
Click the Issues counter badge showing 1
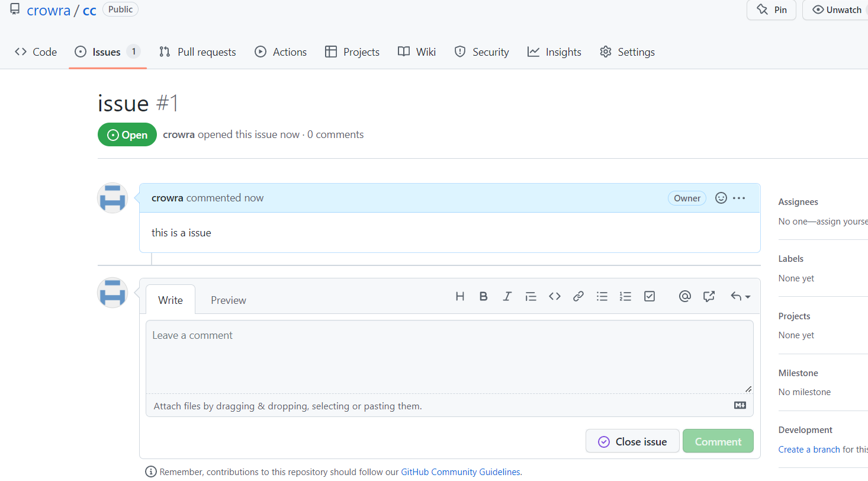(134, 52)
